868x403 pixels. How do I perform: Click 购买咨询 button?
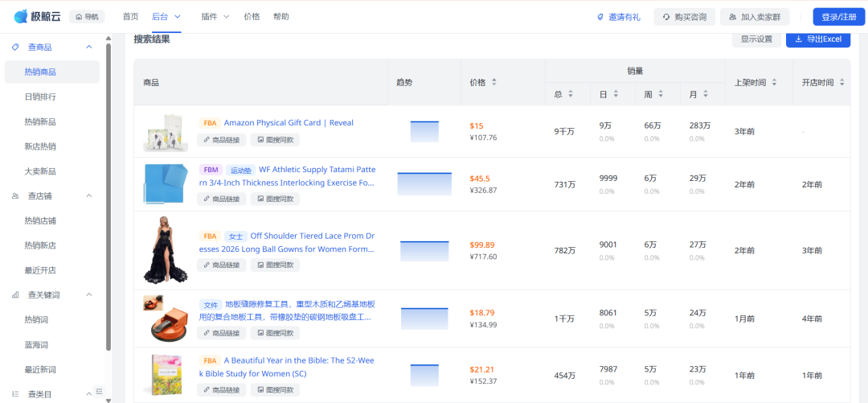(684, 17)
